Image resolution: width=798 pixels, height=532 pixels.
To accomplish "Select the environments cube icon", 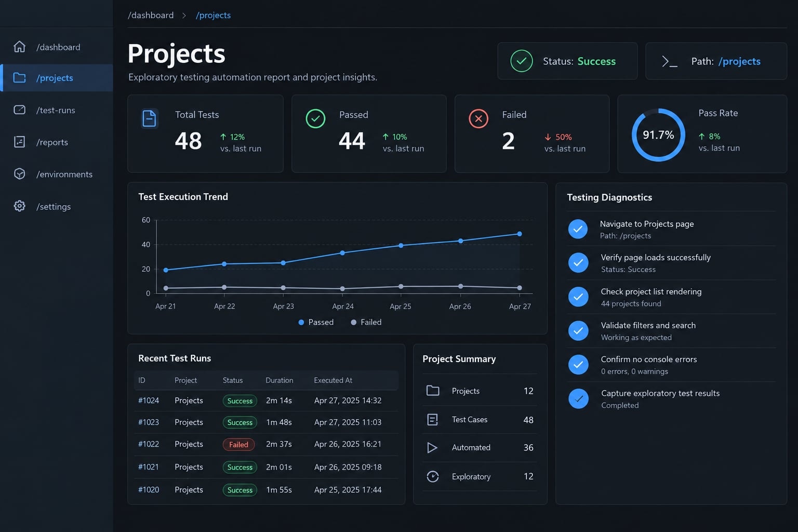I will pos(19,174).
